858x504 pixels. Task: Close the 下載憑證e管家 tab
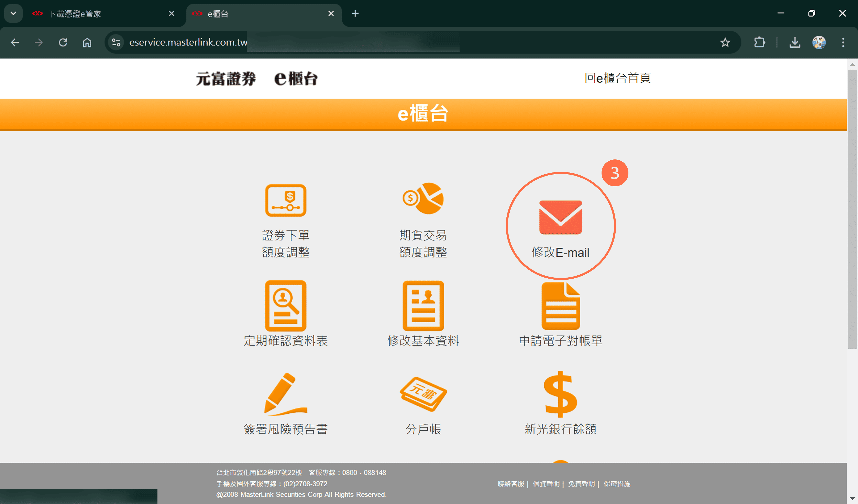pos(172,14)
